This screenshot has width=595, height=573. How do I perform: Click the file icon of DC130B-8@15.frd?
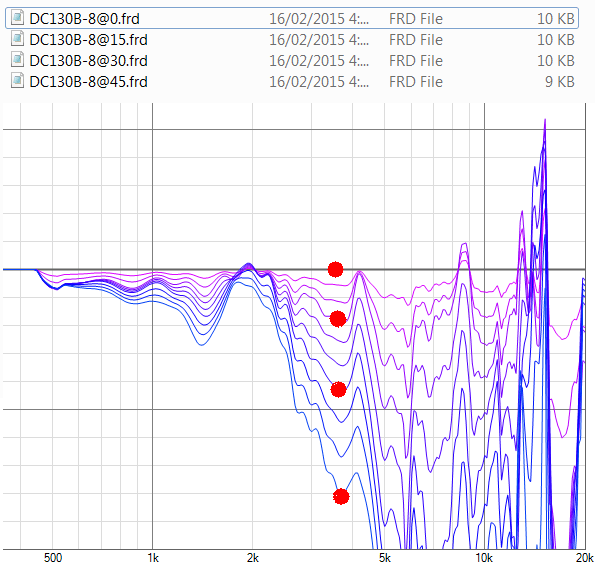click(17, 39)
